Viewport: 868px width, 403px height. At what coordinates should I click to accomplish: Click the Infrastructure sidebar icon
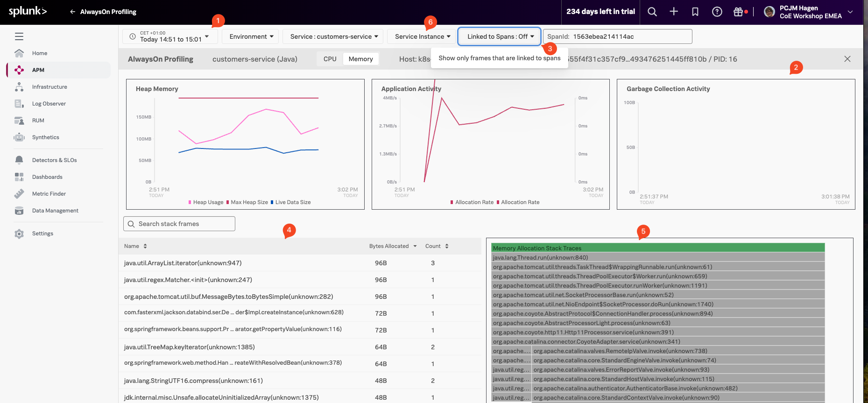click(19, 87)
